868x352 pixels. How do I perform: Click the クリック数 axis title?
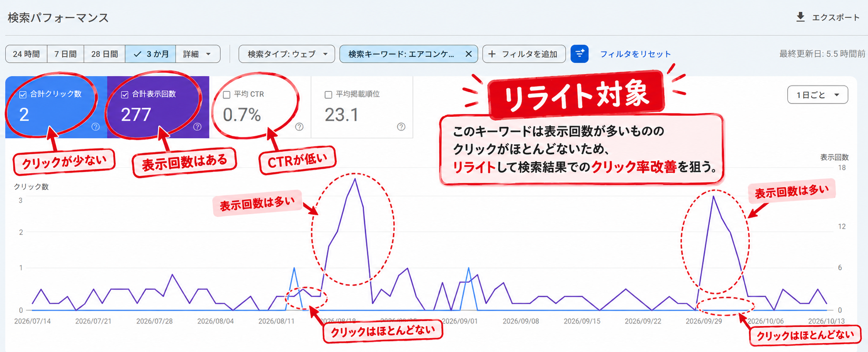[x=31, y=187]
